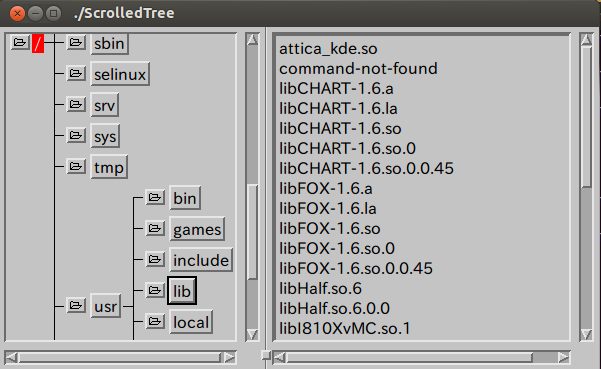
Task: Click the folder icon next to games
Action: pos(155,228)
